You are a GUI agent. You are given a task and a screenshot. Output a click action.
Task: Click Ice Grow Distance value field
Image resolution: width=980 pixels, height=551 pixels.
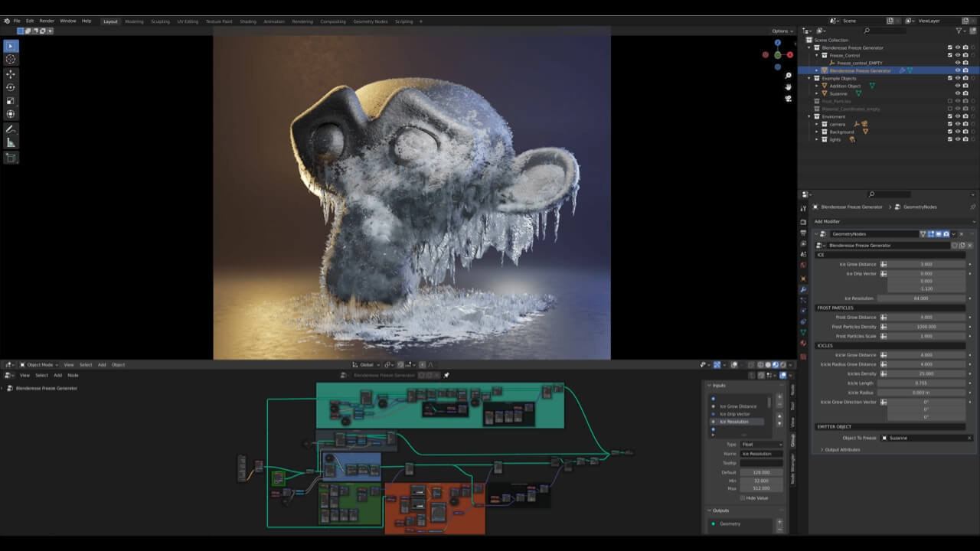coord(926,264)
